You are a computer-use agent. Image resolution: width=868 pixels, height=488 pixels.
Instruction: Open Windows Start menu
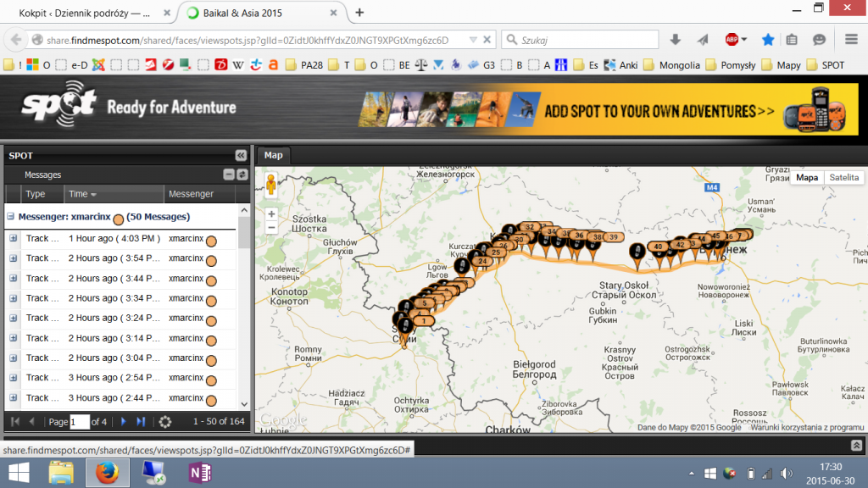[19, 473]
